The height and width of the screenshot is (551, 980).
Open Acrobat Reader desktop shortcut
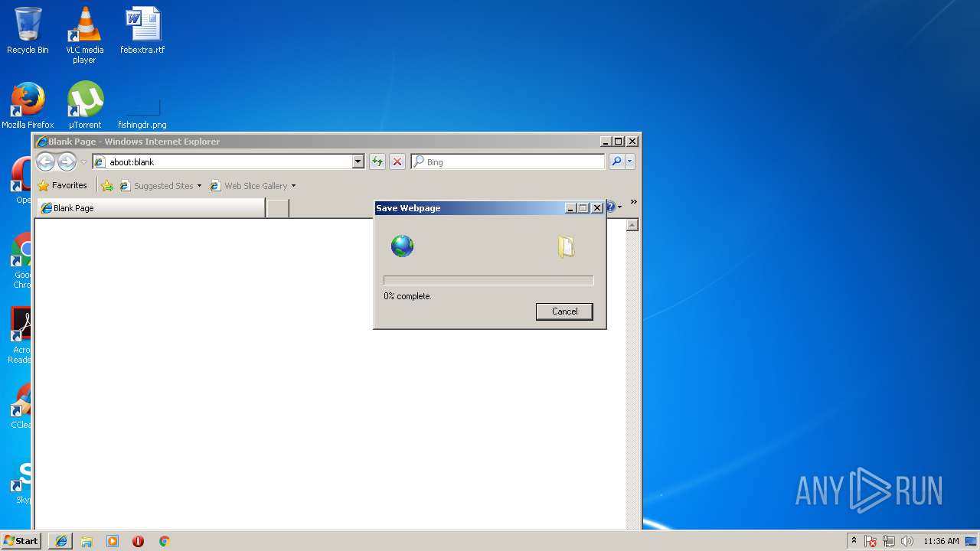coord(21,335)
